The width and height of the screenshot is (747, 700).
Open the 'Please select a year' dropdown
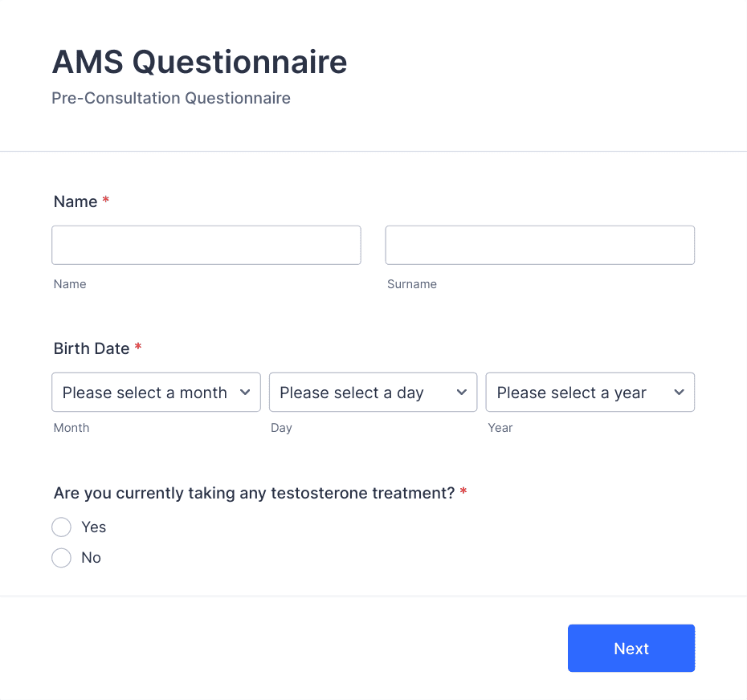(x=590, y=393)
